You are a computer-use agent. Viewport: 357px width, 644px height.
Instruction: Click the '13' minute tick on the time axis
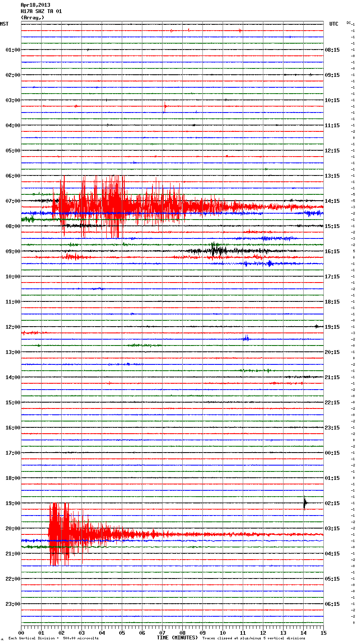tap(283, 633)
